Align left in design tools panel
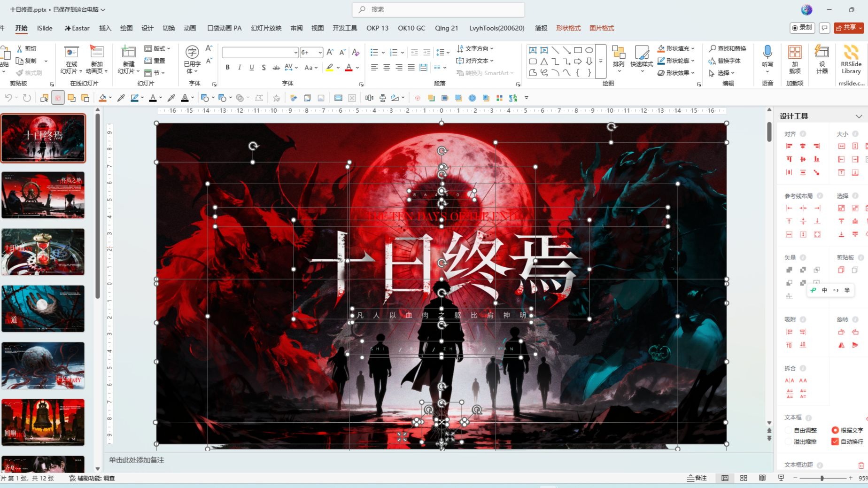868x488 pixels. click(789, 147)
